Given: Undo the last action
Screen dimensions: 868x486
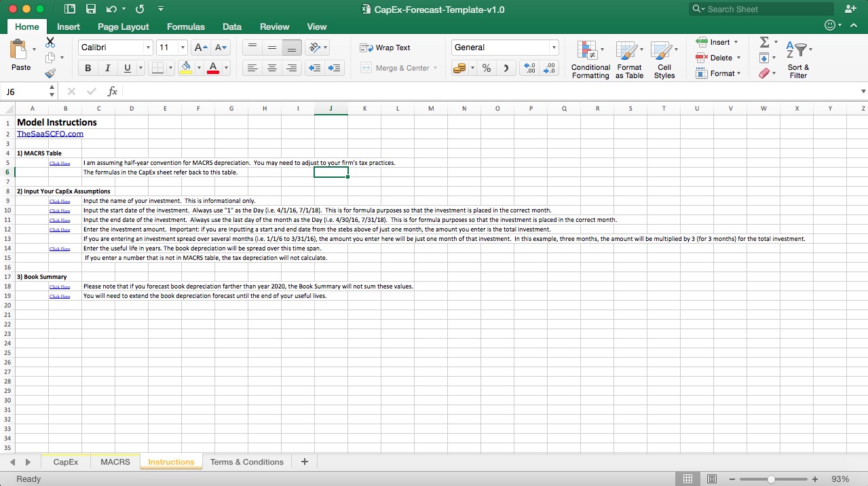Looking at the screenshot, I should [111, 10].
